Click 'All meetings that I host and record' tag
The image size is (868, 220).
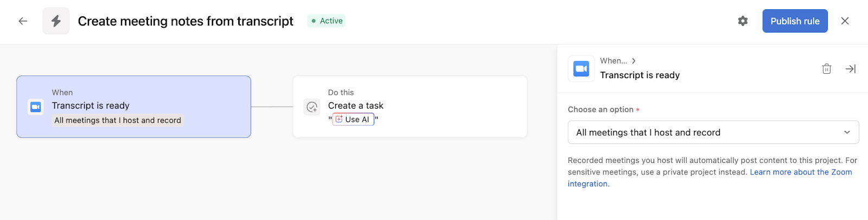118,121
